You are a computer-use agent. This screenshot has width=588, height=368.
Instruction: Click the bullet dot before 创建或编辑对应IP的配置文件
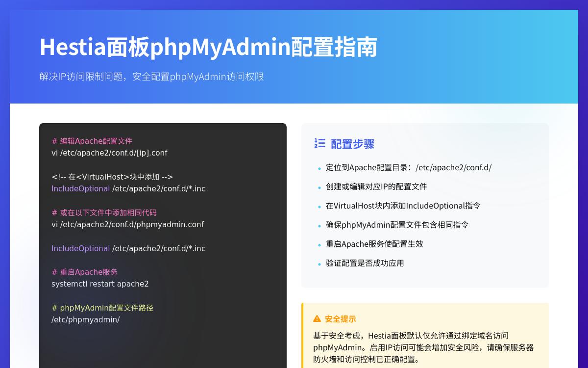(319, 188)
